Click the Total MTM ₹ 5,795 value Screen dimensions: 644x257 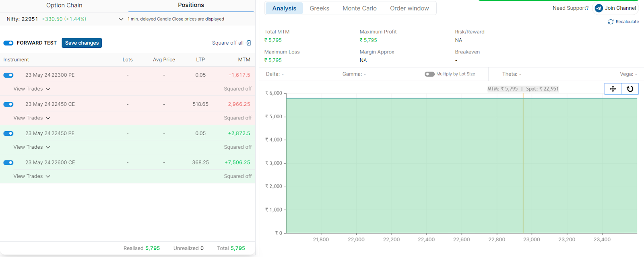(273, 40)
